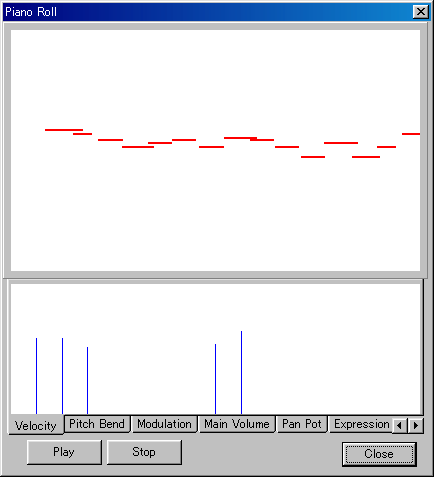This screenshot has width=434, height=477.
Task: Click the tallest blue velocity bar
Action: [241, 372]
